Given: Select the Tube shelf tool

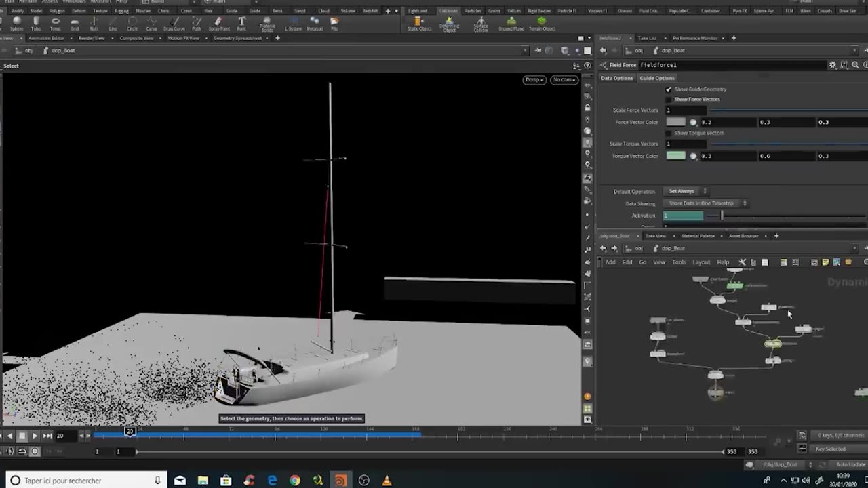Looking at the screenshot, I should pos(36,24).
